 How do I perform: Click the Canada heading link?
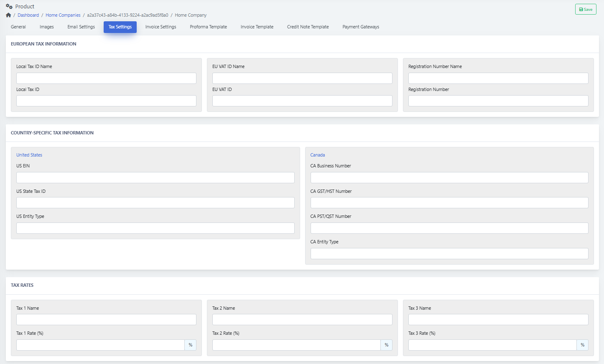(318, 155)
